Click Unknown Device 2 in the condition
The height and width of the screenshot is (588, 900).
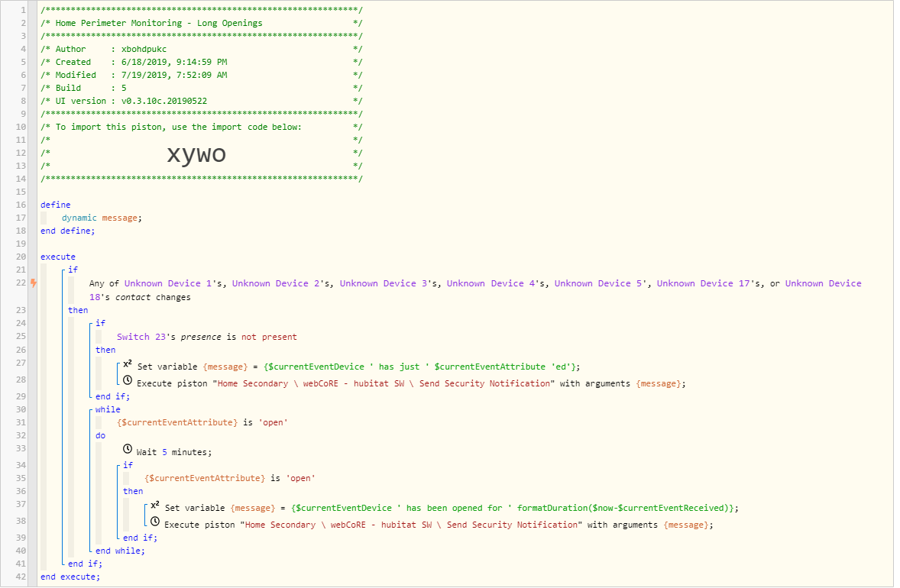tap(276, 283)
